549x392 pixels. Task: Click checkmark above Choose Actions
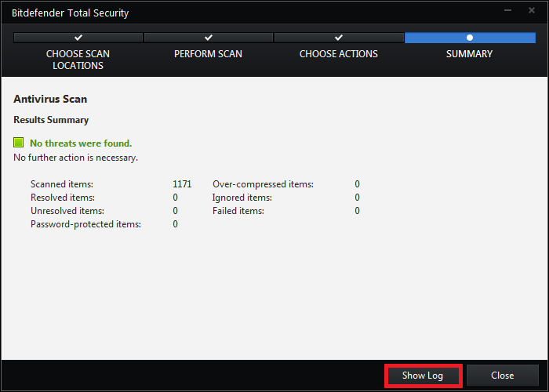[x=339, y=37]
